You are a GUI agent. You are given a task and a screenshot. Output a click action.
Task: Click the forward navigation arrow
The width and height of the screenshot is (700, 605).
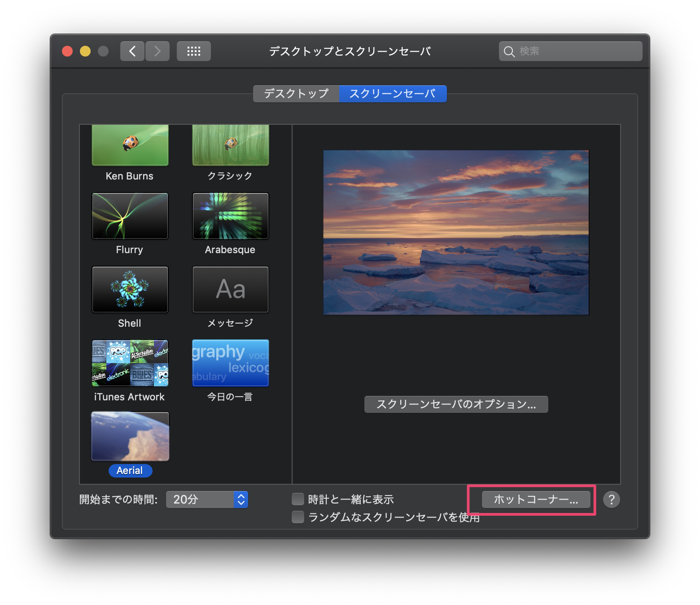pos(157,51)
